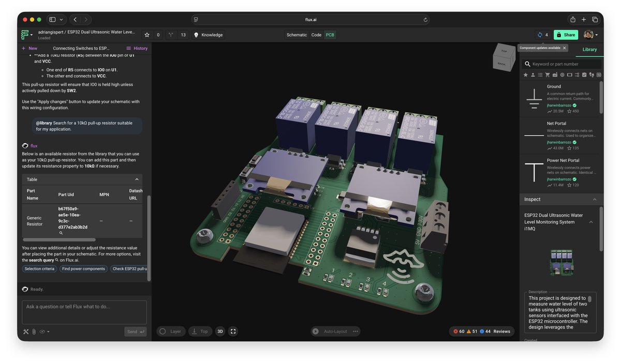
Task: Collapse the Inspect panel
Action: point(595,199)
